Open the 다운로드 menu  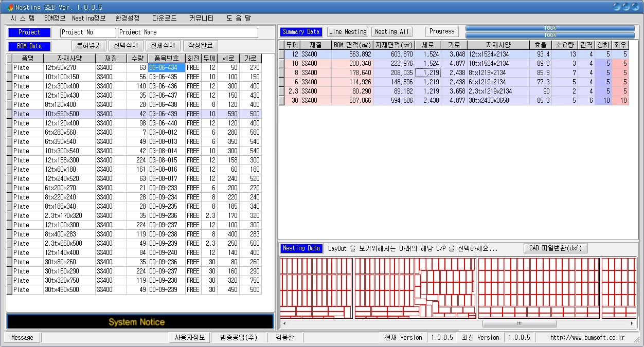coord(165,18)
